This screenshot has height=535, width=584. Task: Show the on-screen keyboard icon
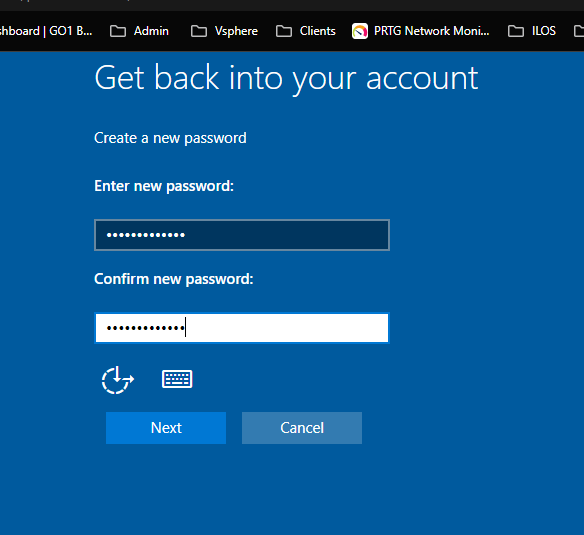pyautogui.click(x=177, y=379)
